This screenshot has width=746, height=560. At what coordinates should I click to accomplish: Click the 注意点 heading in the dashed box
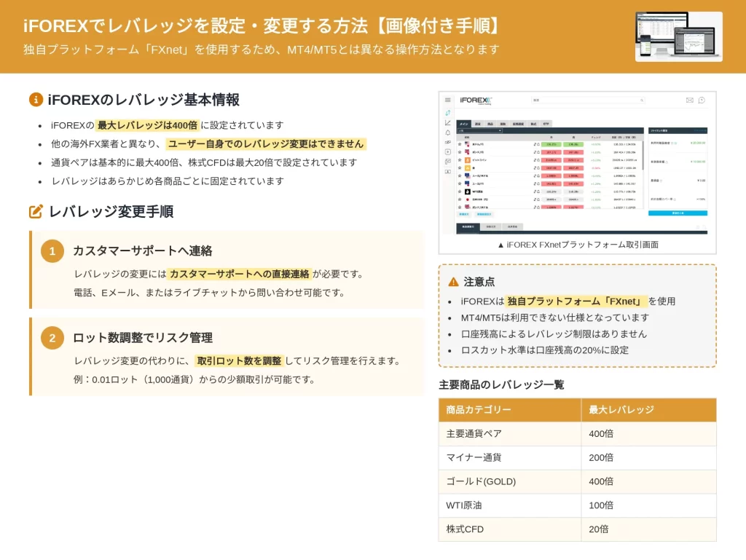tap(479, 282)
